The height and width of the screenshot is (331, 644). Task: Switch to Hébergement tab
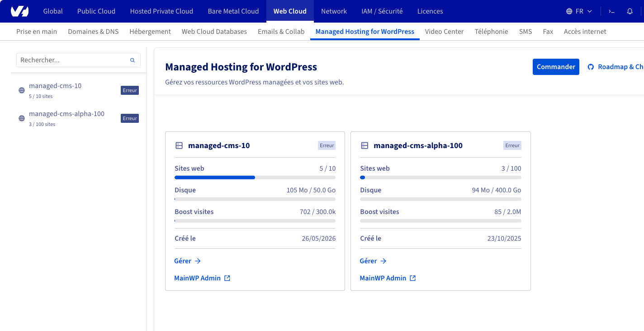[x=150, y=32]
